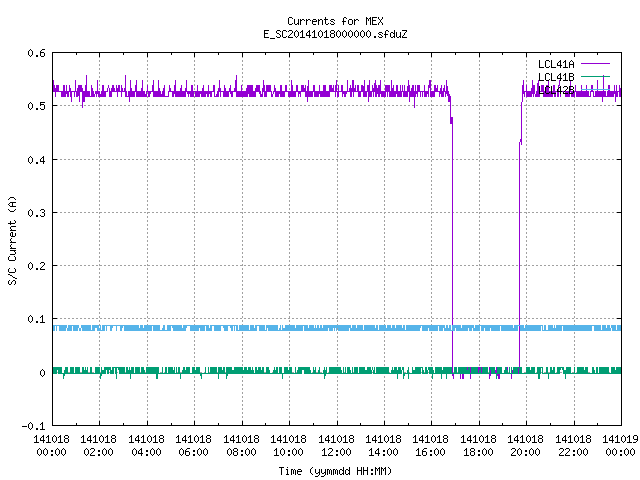Click the purple LCL41A falling edge near 17:00
This screenshot has height=480, width=640.
[x=452, y=245]
